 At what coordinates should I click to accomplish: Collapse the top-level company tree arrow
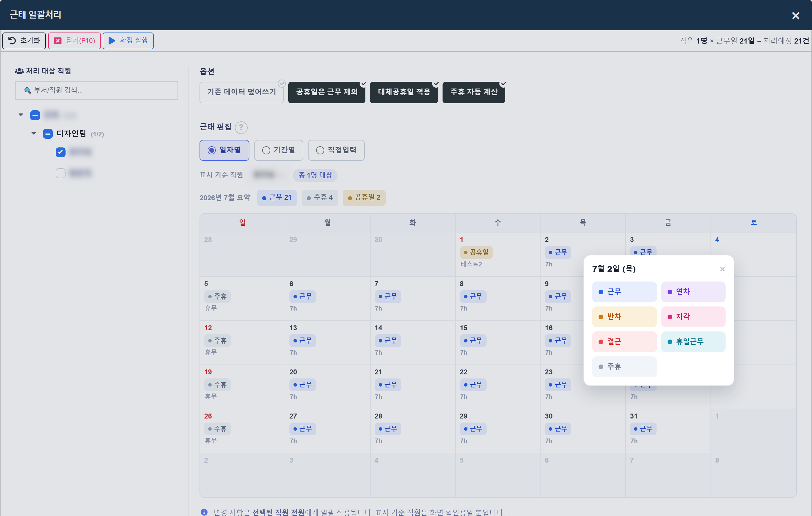21,115
